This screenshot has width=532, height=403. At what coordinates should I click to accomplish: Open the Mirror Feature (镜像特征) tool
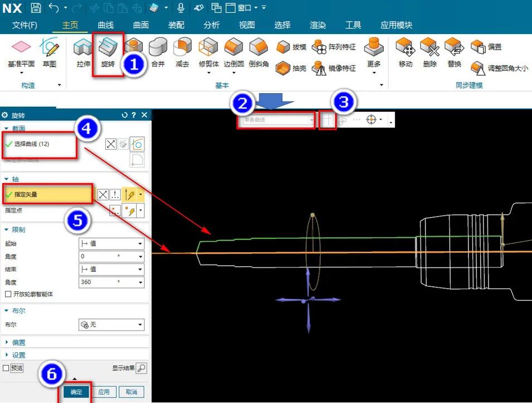(x=334, y=68)
